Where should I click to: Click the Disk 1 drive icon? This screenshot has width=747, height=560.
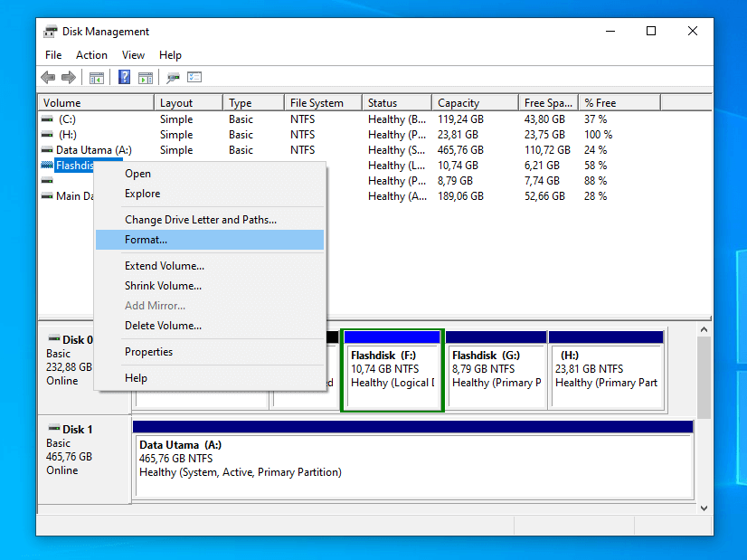click(54, 428)
